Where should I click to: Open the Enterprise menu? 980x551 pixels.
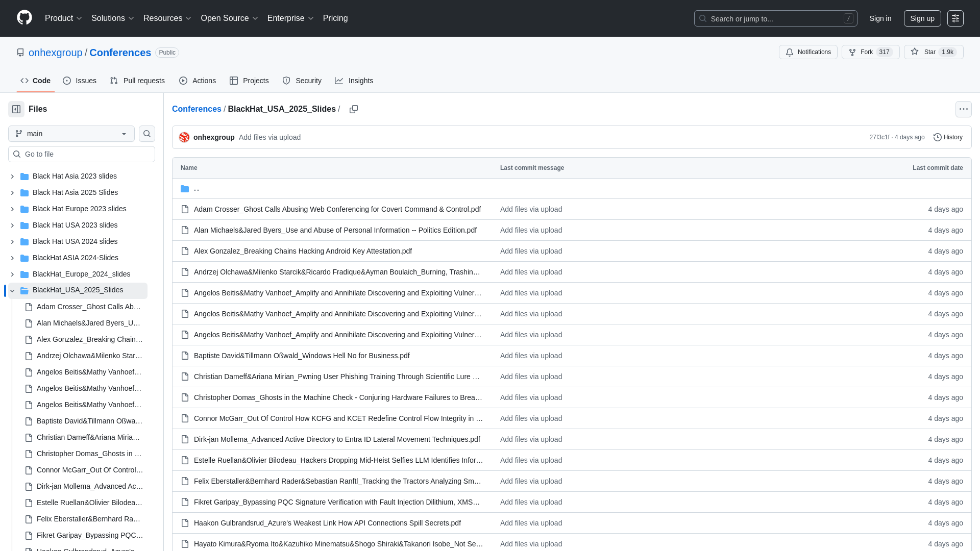[290, 18]
